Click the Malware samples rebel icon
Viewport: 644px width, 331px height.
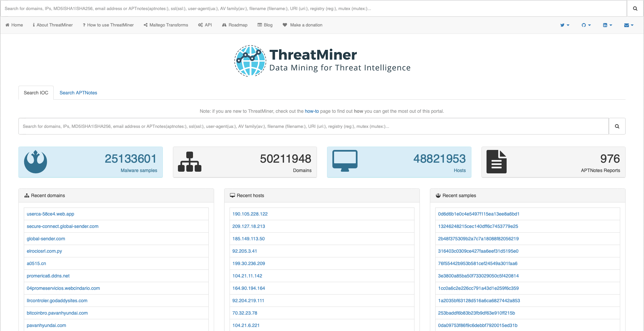[36, 162]
